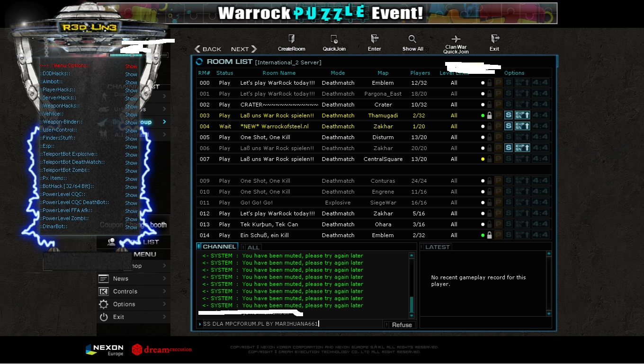644x364 pixels.
Task: Click the green status dot on room 003
Action: (x=483, y=115)
